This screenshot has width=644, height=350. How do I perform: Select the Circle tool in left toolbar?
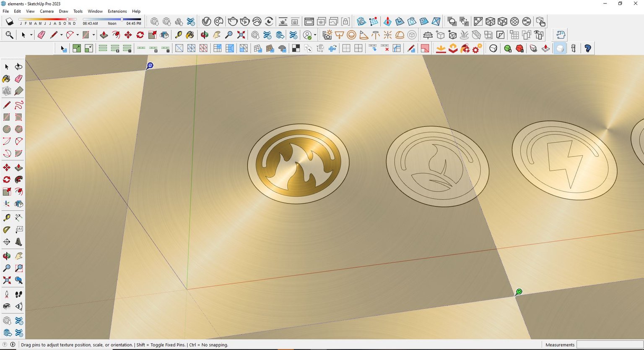[x=6, y=129]
